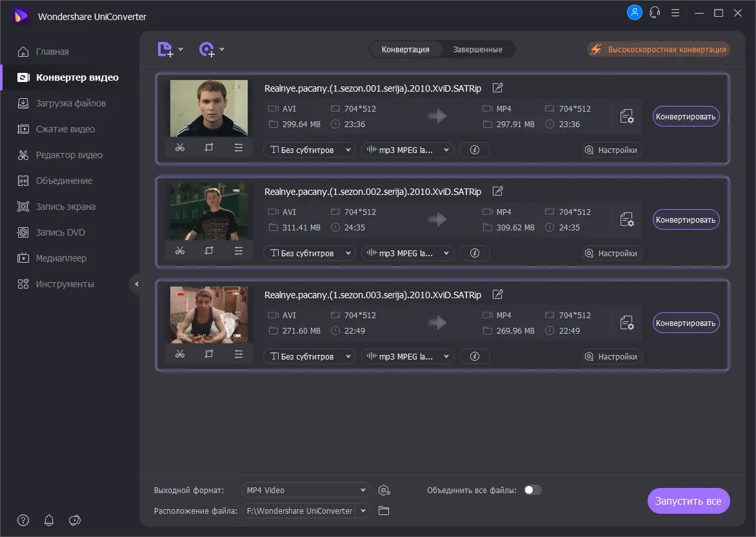Screen dimensions: 756x537
Task: Expand file location path dropdown
Action: pos(363,511)
